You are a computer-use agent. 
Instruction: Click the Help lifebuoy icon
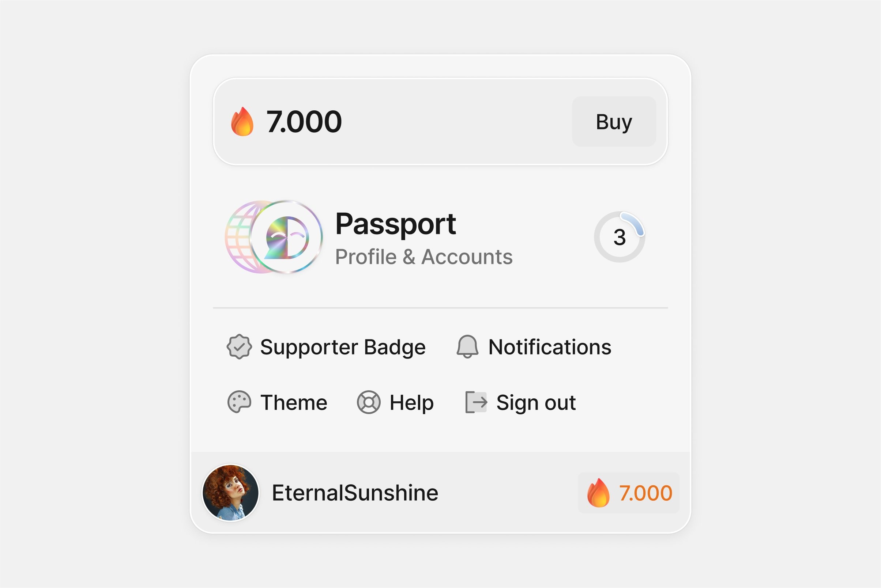point(369,402)
